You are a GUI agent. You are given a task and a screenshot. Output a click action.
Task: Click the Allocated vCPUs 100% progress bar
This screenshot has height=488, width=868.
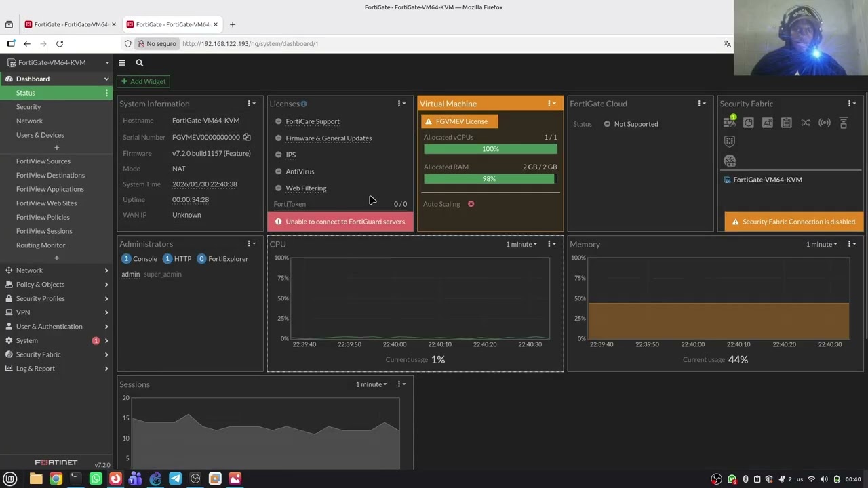click(490, 149)
